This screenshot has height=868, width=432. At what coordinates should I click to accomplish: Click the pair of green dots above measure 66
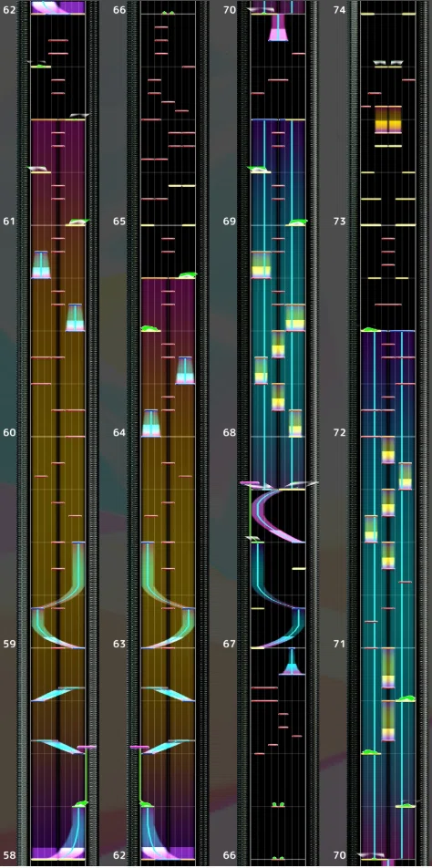tap(278, 803)
